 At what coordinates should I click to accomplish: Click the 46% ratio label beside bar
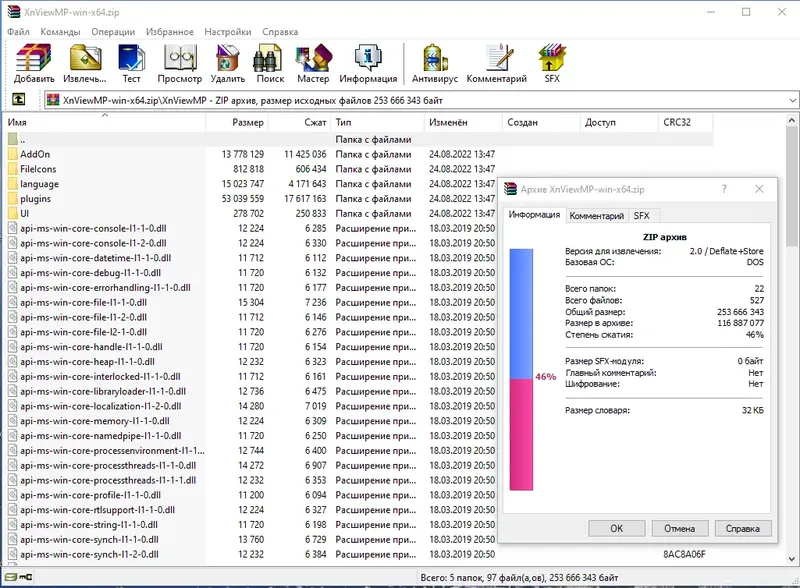point(545,377)
